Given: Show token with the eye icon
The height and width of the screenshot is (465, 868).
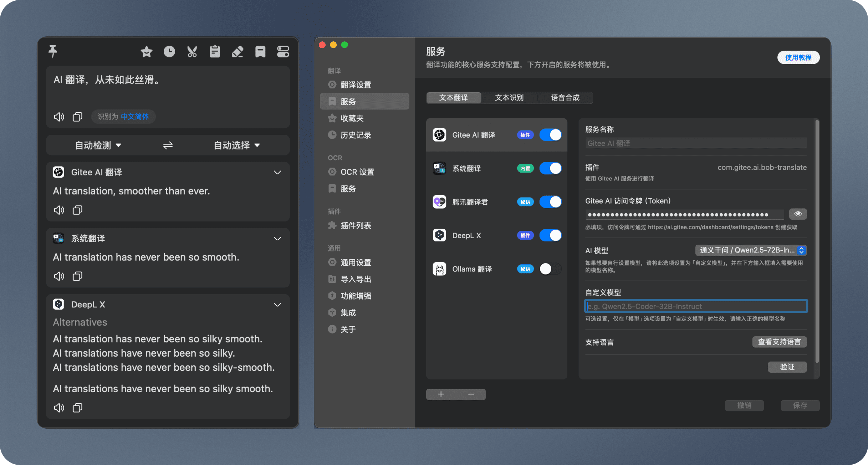Looking at the screenshot, I should tap(798, 214).
